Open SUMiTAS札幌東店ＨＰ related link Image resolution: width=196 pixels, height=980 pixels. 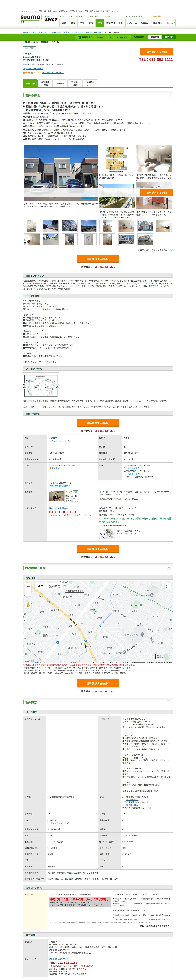[60, 486]
